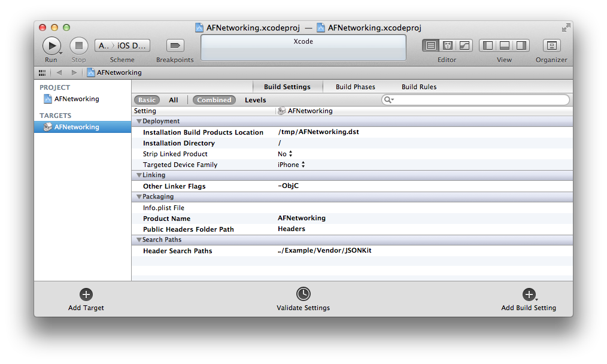Toggle the Navigator pane view
This screenshot has width=607, height=364.
click(x=488, y=45)
